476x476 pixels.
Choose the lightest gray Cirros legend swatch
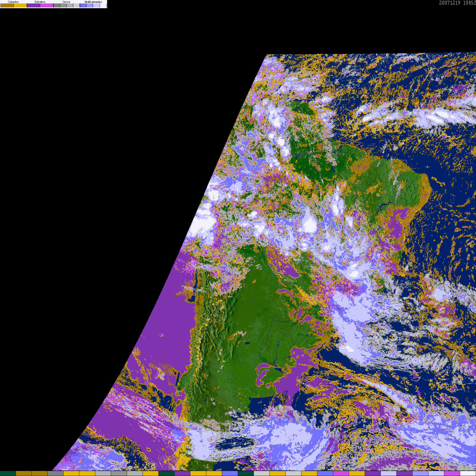(76, 5)
